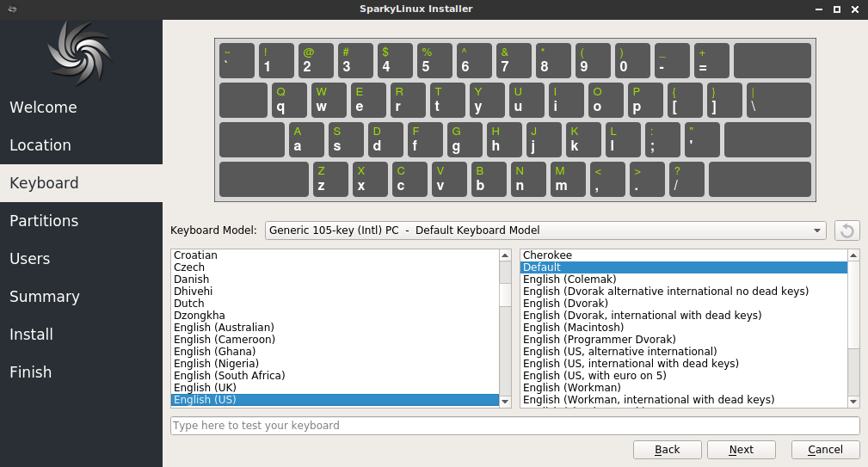Click the 5 key on keyboard preview

(434, 60)
